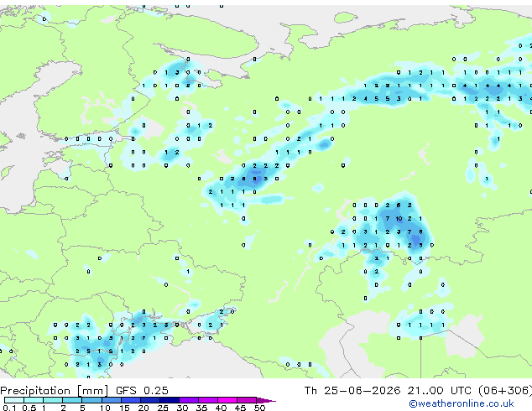Screen dimensions: 532x411
Task: Click the '45' legend scale label
Action: coord(240,408)
